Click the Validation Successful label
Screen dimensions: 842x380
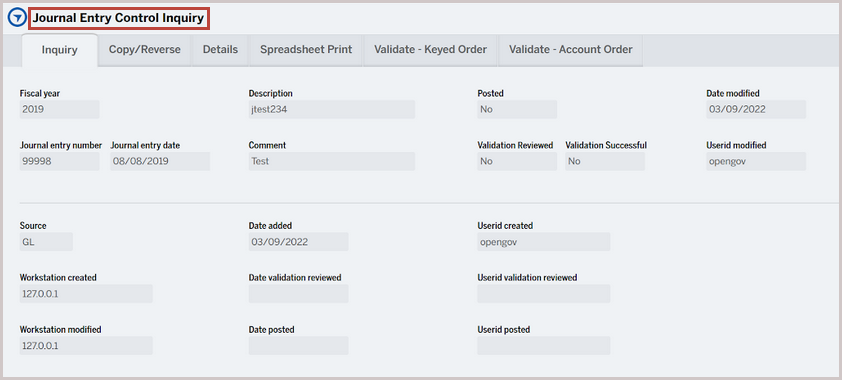click(606, 145)
